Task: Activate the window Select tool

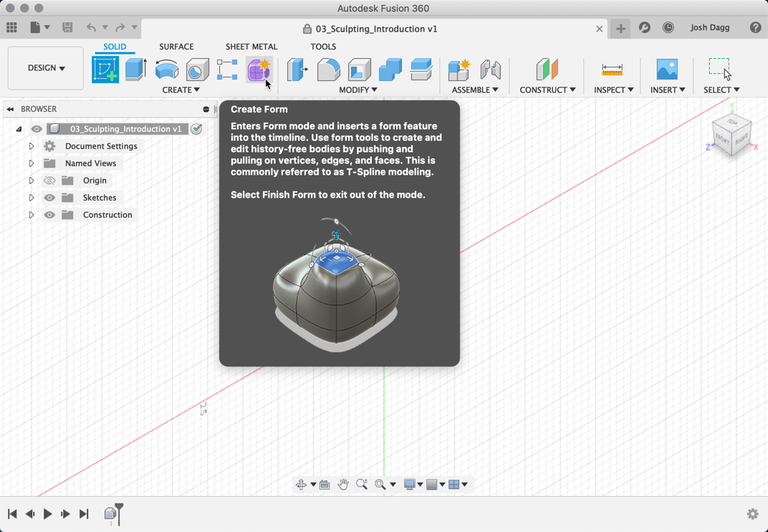Action: [719, 69]
